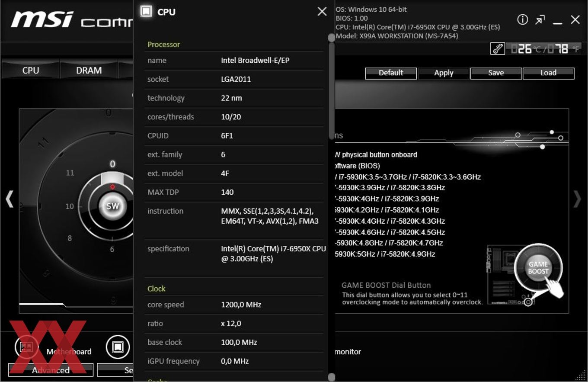Click the GAME BOOST dial illustration
This screenshot has width=588, height=382.
(538, 268)
